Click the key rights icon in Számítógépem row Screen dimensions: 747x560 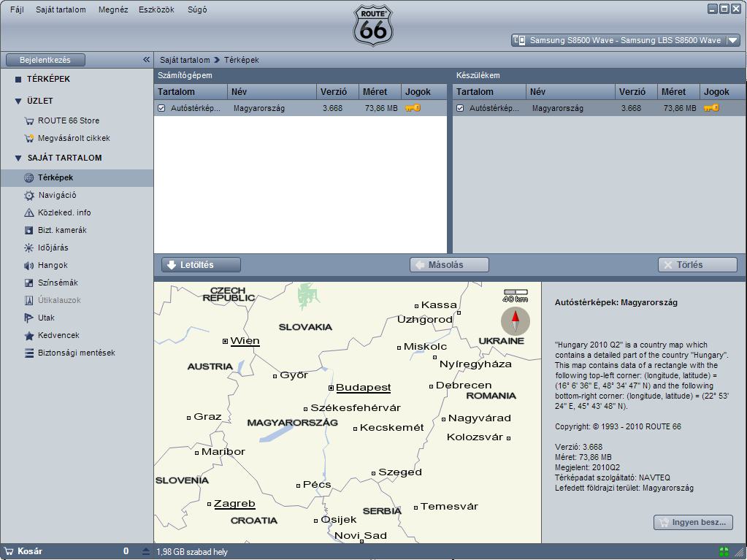413,108
